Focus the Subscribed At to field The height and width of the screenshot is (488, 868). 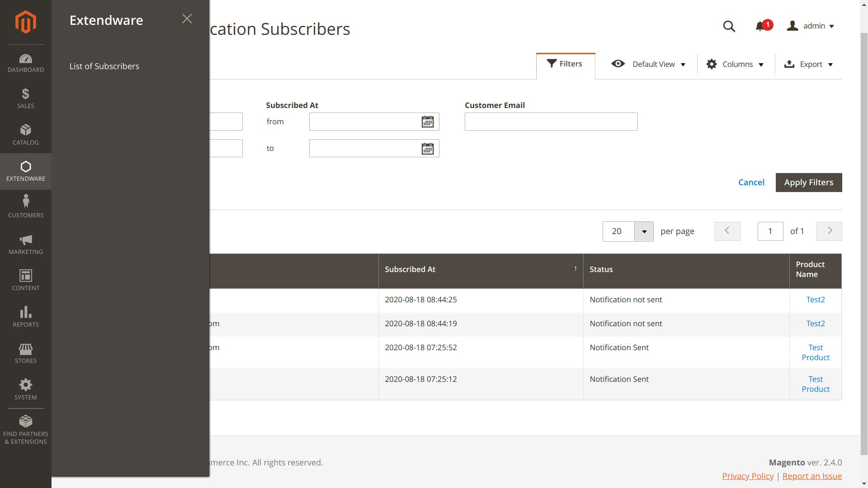(x=374, y=148)
